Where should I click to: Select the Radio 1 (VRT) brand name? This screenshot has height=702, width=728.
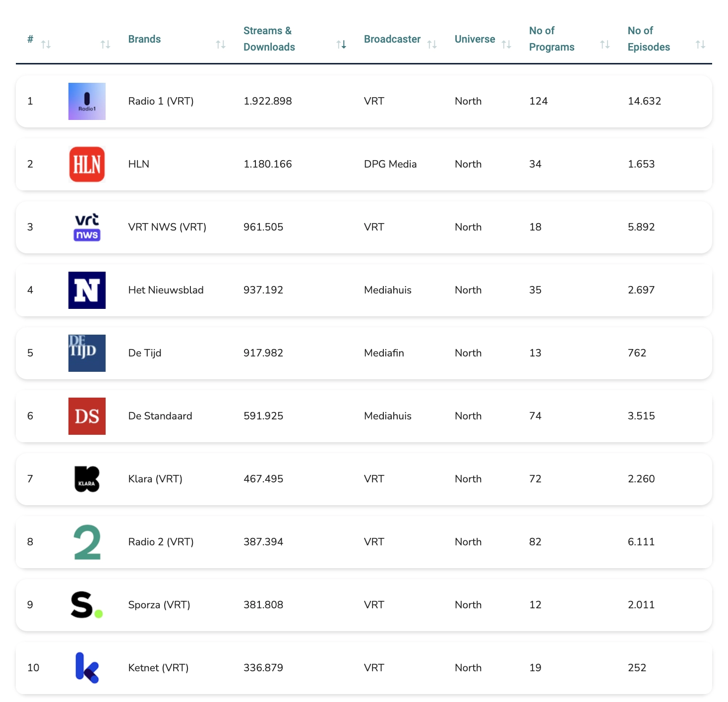[161, 101]
